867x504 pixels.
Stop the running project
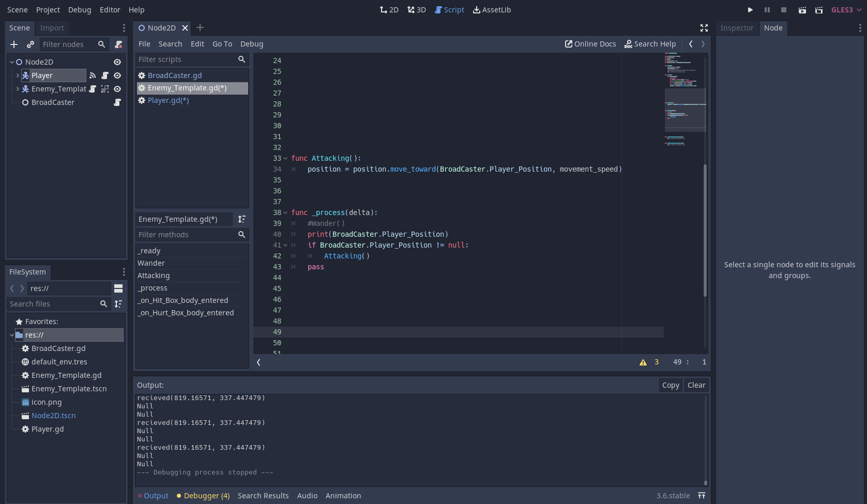tap(784, 10)
